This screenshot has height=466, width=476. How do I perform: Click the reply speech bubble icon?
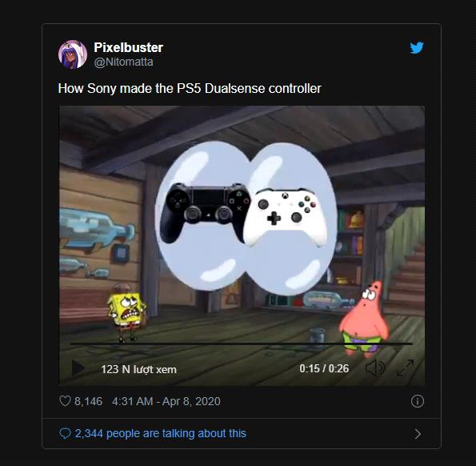[x=65, y=433]
